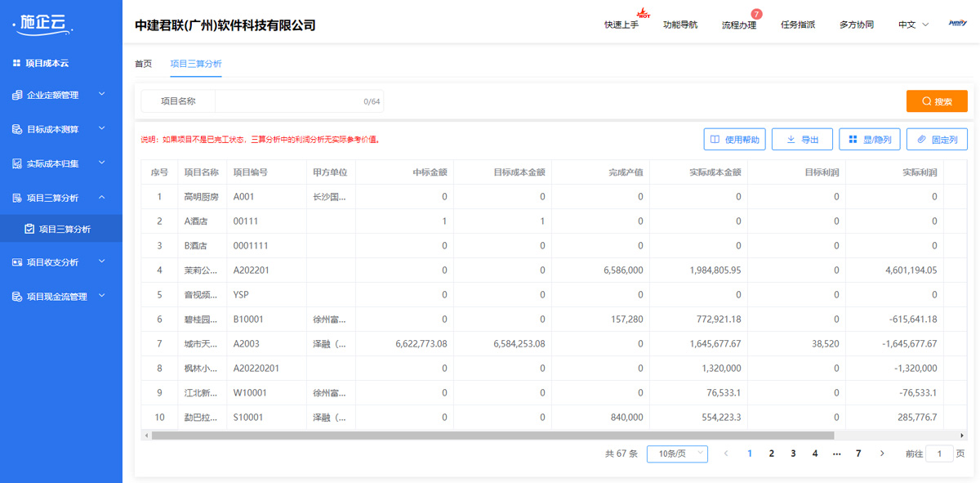Open 任务指派 in top navigation
This screenshot has width=980, height=483.
[798, 25]
